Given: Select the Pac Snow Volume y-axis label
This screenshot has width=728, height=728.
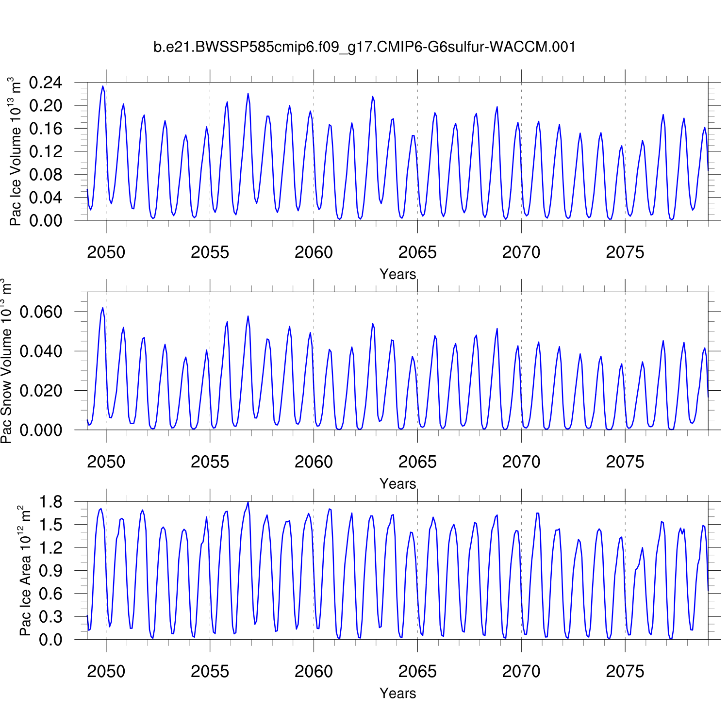Looking at the screenshot, I should coord(7,361).
